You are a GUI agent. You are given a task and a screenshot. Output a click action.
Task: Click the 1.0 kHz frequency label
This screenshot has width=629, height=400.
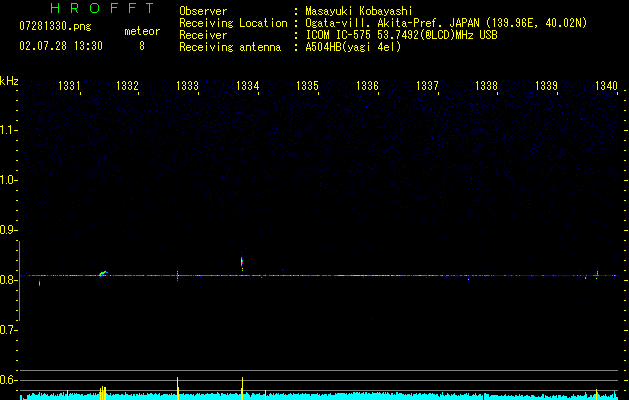pyautogui.click(x=8, y=180)
